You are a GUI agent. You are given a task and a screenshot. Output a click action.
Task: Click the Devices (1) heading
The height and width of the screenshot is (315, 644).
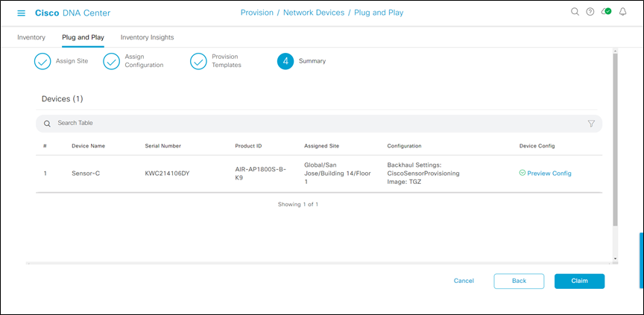[x=63, y=99]
